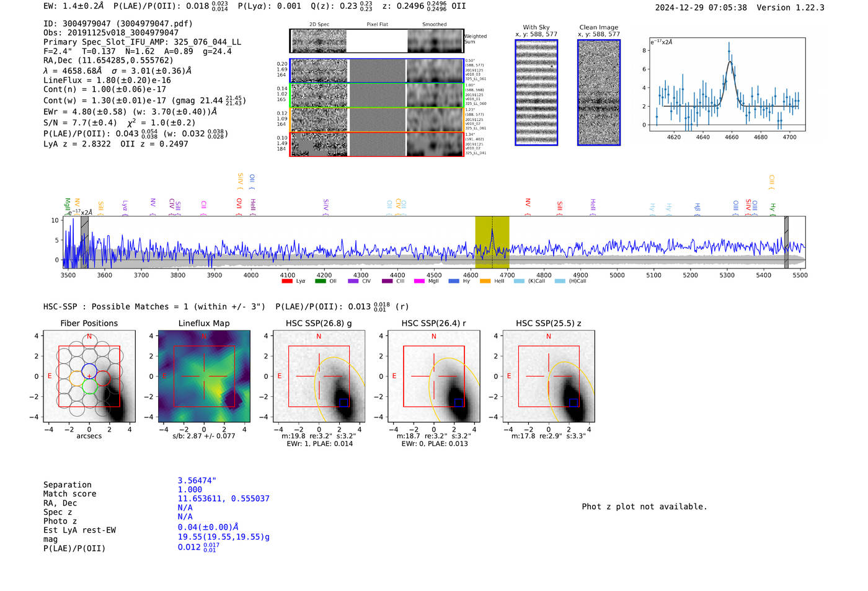Select the 'Primary Spec_Slot_IFU_AMP: 325_076_044_LL' line
Image resolution: width=868 pixels, height=591 pixels.
[142, 42]
